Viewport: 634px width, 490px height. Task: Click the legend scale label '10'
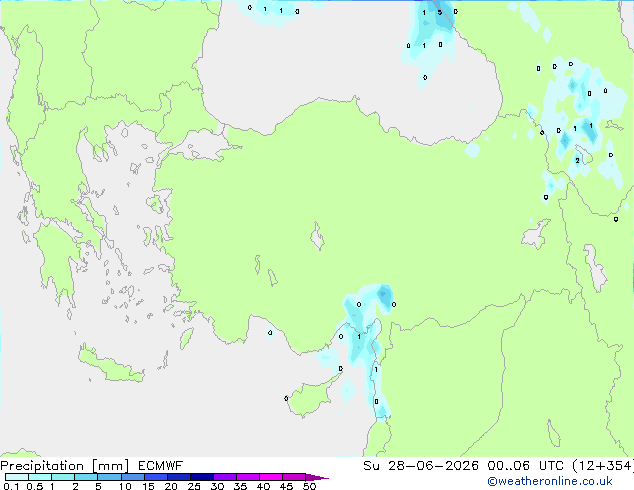pos(125,486)
